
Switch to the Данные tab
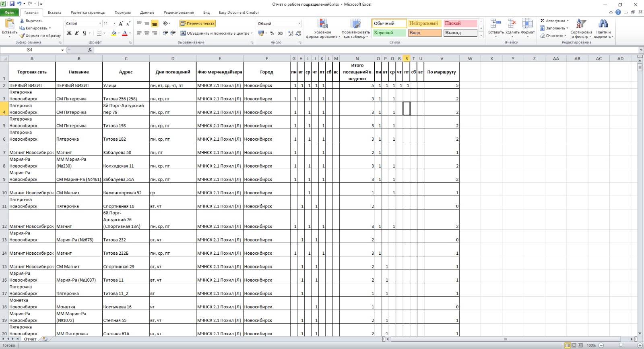click(147, 12)
